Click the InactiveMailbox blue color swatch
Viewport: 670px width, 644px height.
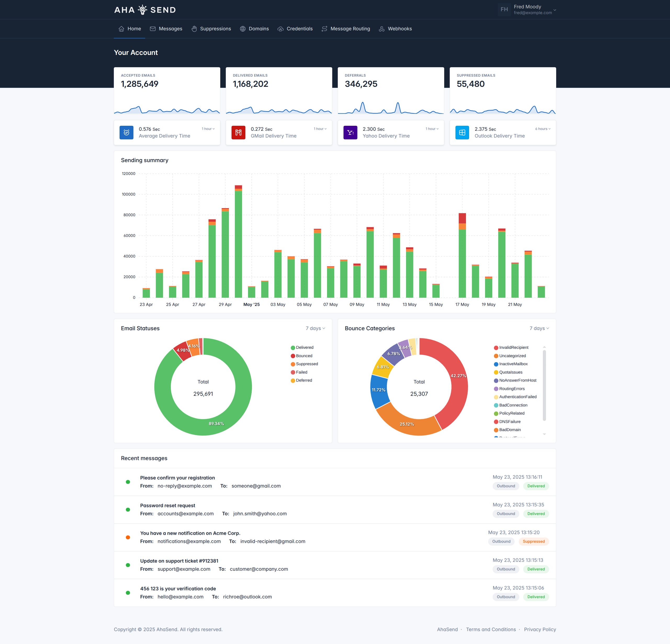(x=496, y=364)
